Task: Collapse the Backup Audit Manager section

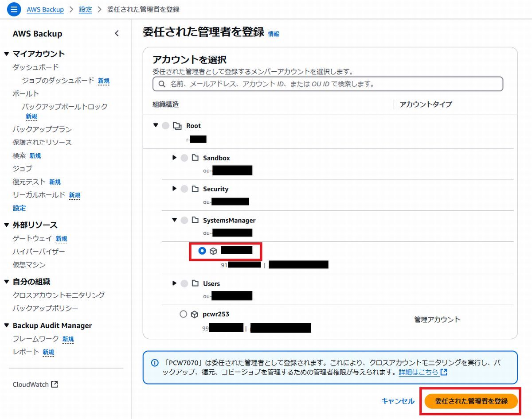Action: point(6,326)
